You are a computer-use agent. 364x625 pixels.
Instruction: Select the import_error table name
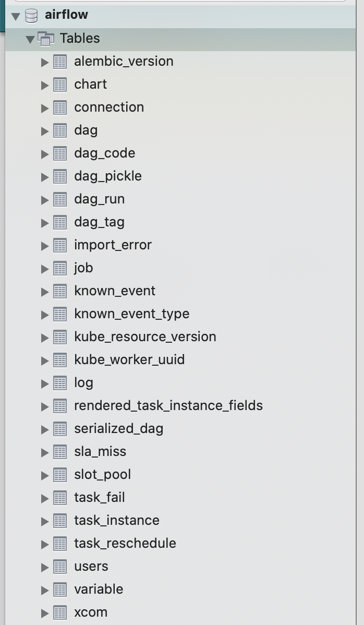click(x=113, y=245)
